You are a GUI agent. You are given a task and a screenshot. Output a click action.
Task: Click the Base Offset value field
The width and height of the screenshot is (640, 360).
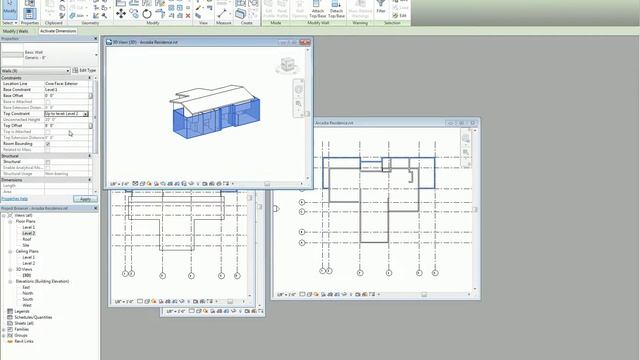click(x=66, y=96)
